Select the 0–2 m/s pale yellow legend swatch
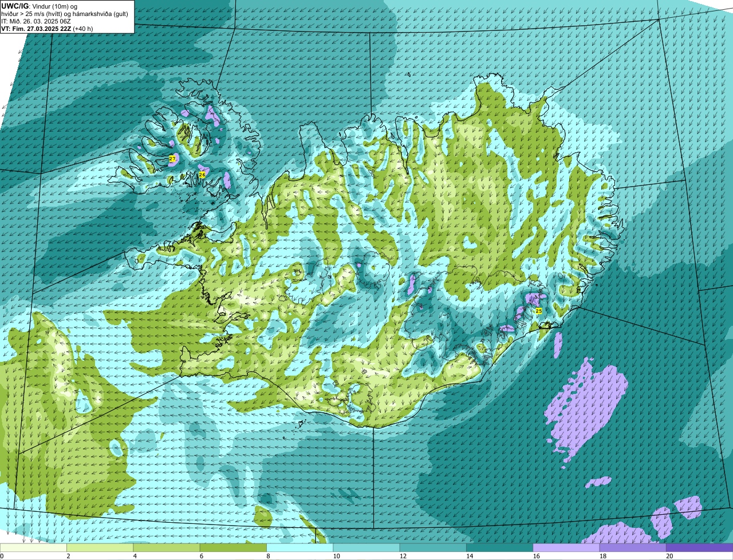 pyautogui.click(x=33, y=547)
